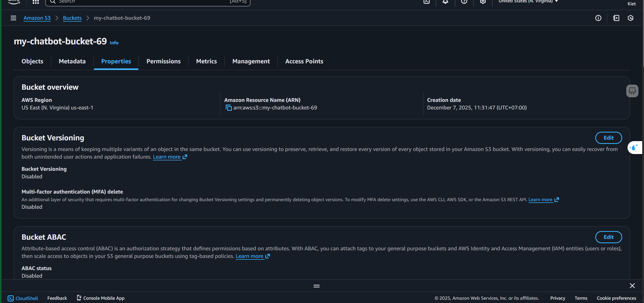Open the AWS services grid menu

click(x=36, y=2)
